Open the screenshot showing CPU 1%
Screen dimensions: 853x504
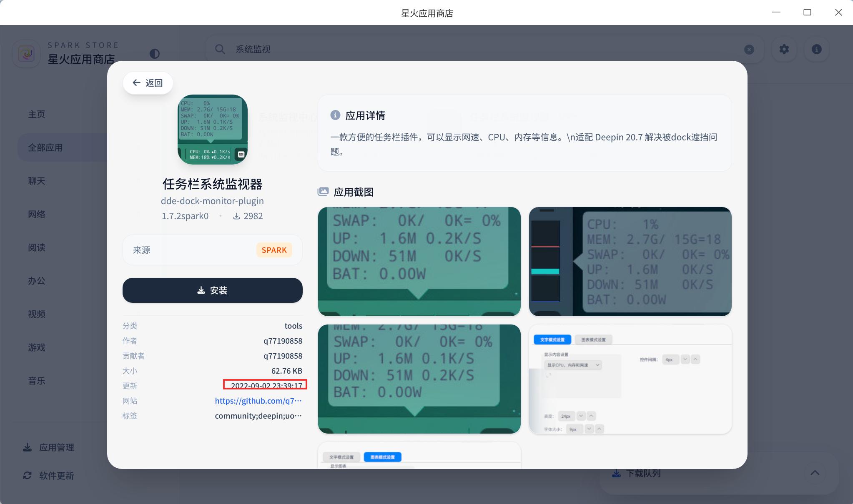[x=630, y=262]
